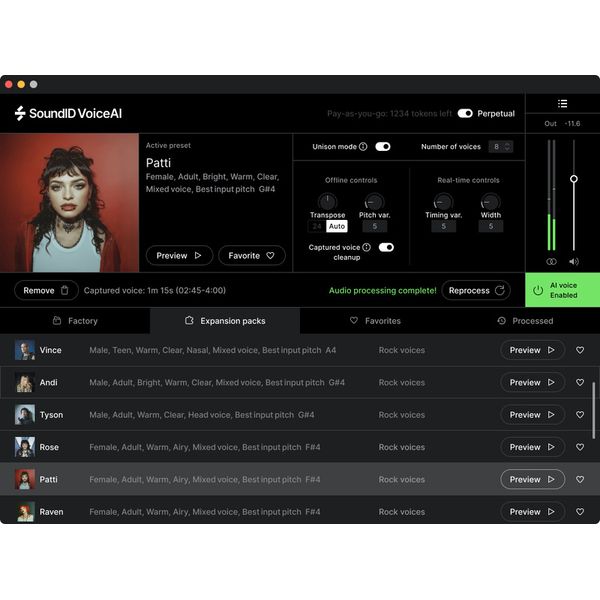The width and height of the screenshot is (600, 600).
Task: Select the Raven thumbnail
Action: (x=25, y=512)
